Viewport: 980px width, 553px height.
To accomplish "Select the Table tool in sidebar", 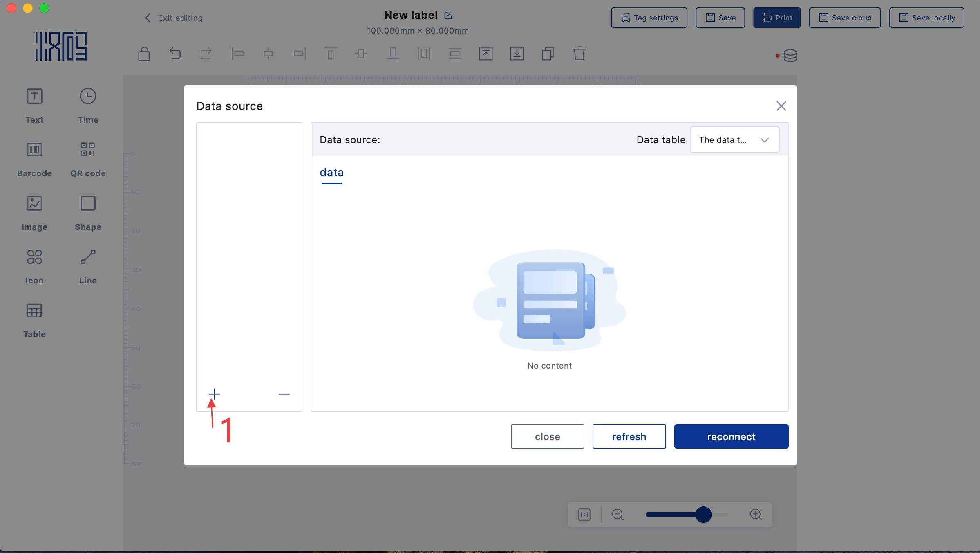I will tap(34, 320).
